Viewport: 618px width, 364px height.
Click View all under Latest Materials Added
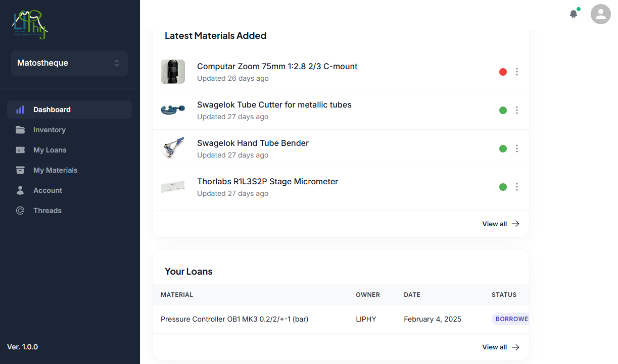500,224
